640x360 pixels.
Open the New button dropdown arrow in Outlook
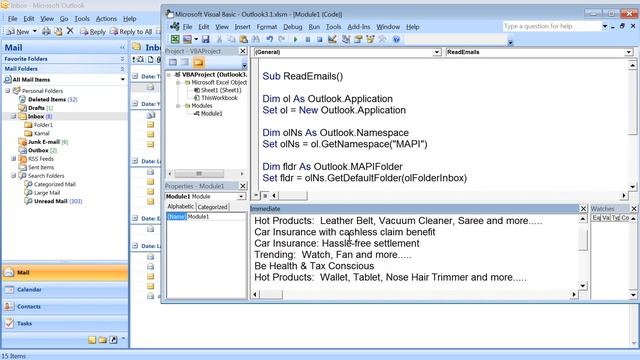pyautogui.click(x=35, y=31)
